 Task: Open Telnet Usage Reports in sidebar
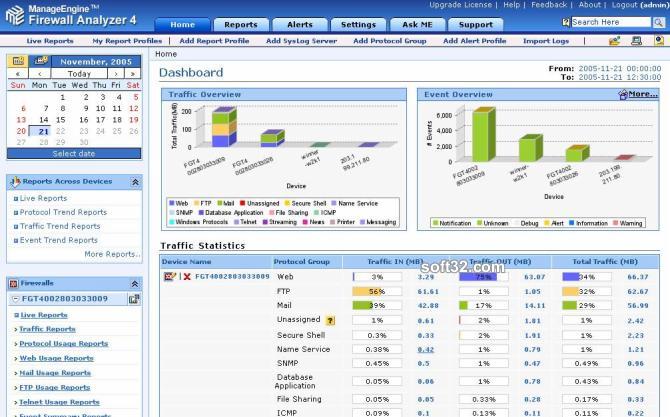59,402
